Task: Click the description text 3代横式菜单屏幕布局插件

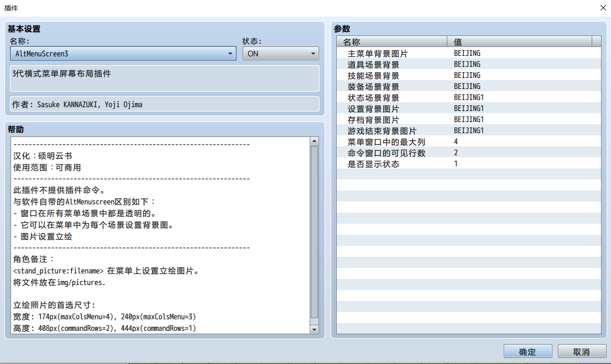Action: [x=61, y=73]
